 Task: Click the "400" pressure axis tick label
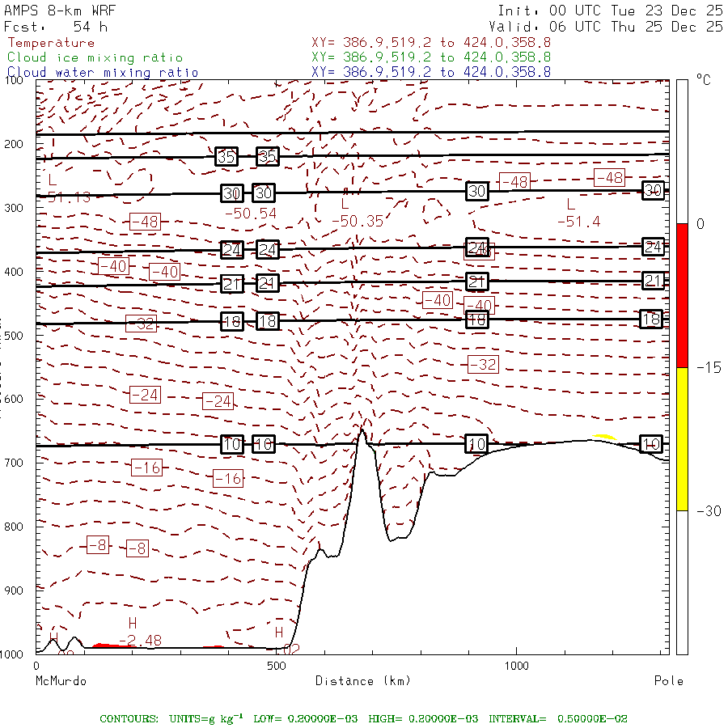14,272
